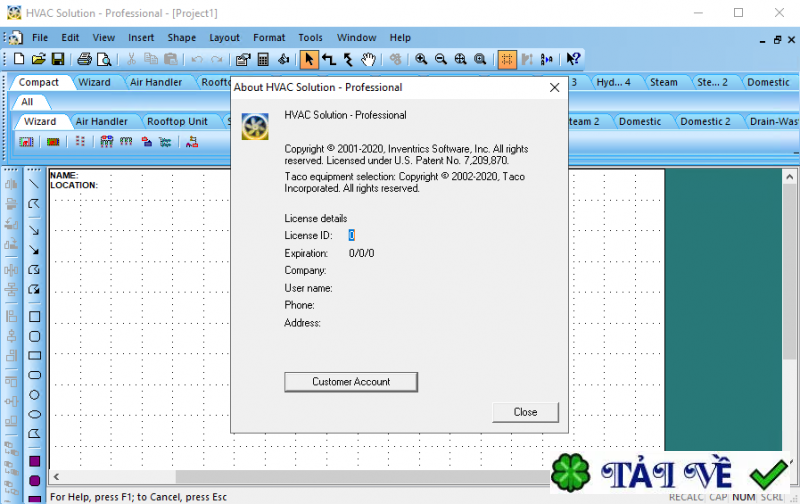Click the paint bucket fill icon
The height and width of the screenshot is (504, 800).
pyautogui.click(x=284, y=59)
